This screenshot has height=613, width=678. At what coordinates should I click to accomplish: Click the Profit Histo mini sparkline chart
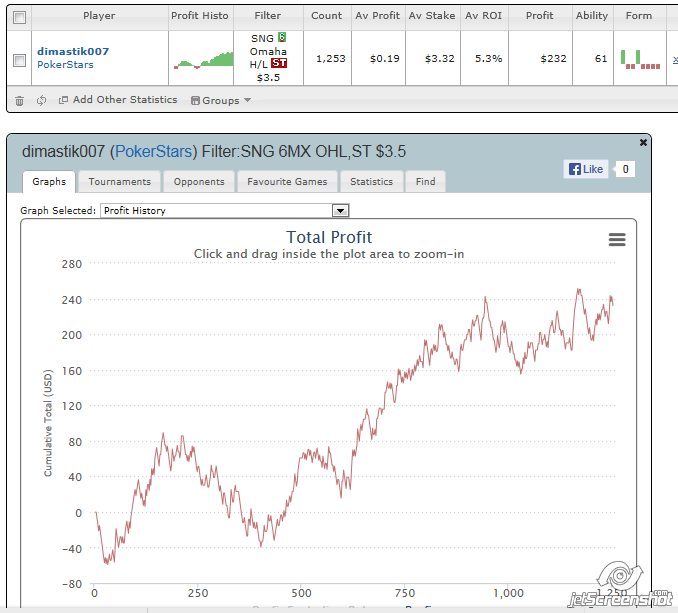coord(203,60)
